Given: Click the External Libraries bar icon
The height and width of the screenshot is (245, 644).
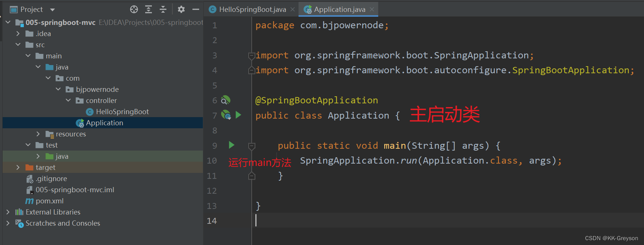Looking at the screenshot, I should tap(19, 212).
